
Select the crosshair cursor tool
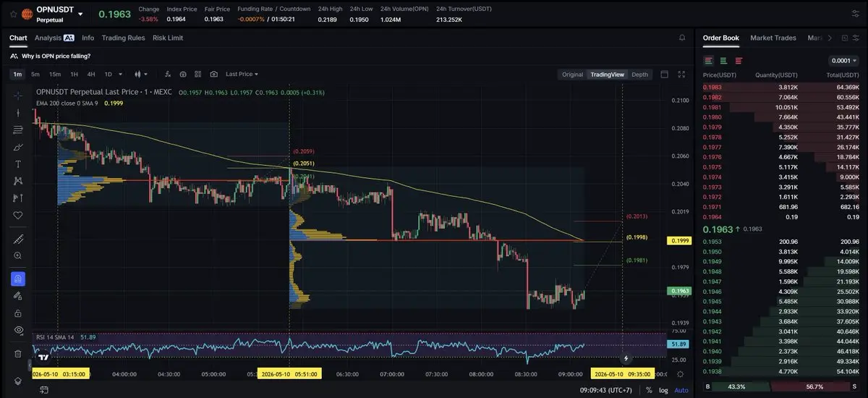[x=18, y=95]
